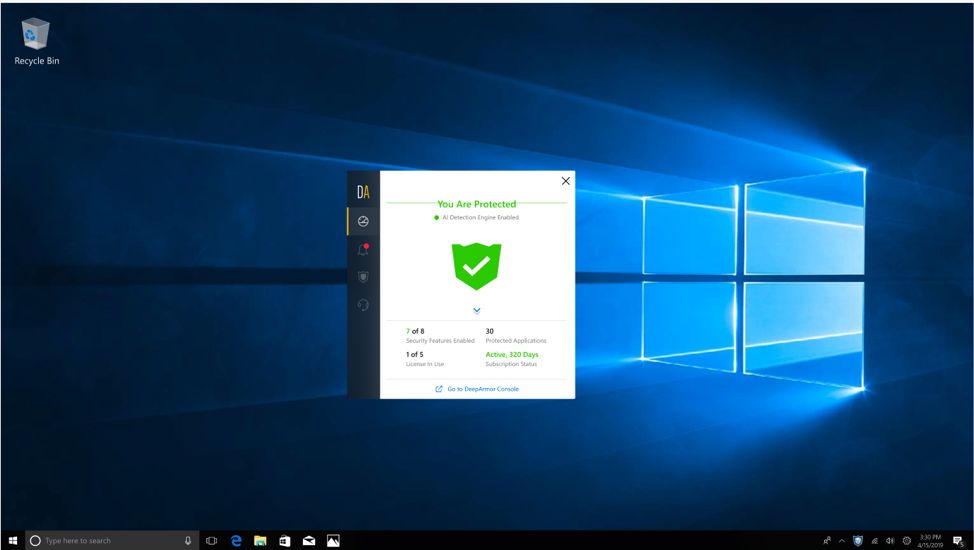The width and height of the screenshot is (974, 550).
Task: Click the green shield checkmark status icon
Action: click(x=476, y=266)
